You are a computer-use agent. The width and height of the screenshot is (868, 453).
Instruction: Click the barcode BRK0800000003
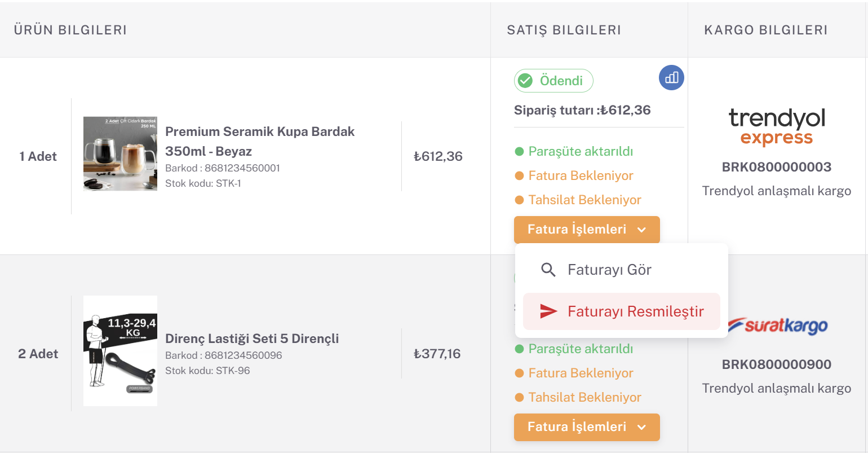(776, 167)
